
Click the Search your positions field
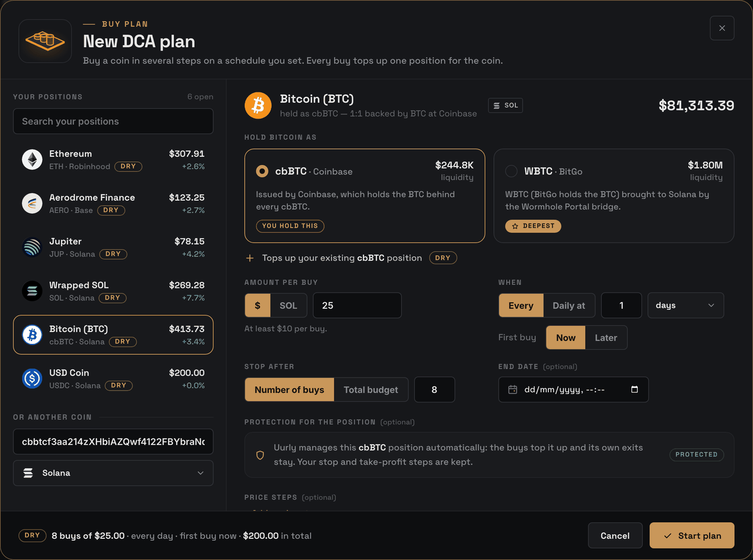[x=114, y=121]
